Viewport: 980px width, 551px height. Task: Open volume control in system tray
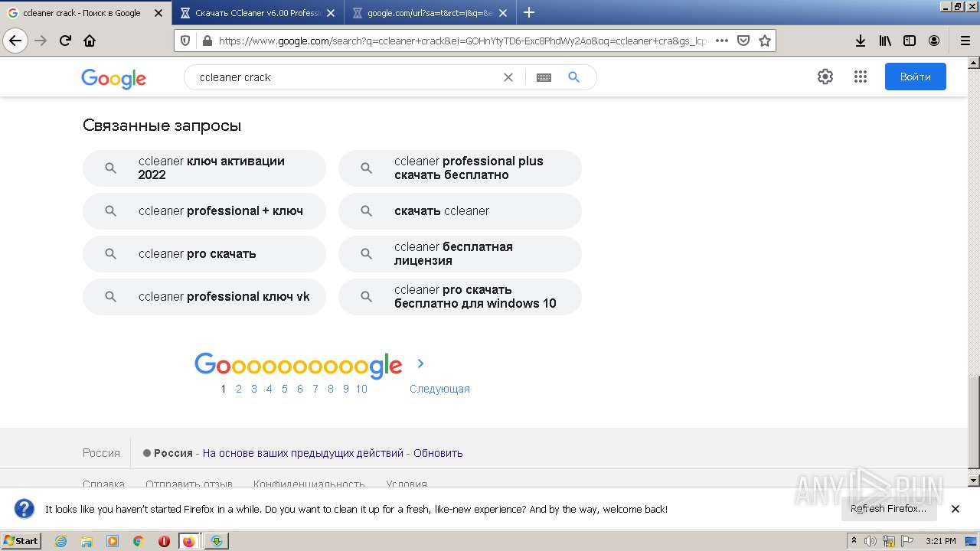[x=871, y=541]
